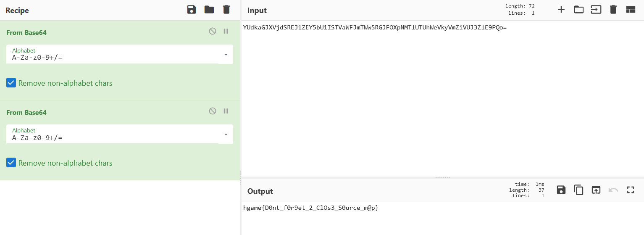Uncheck first Remove non-alphabet chars
Screen dimensions: 644x235
coord(11,83)
